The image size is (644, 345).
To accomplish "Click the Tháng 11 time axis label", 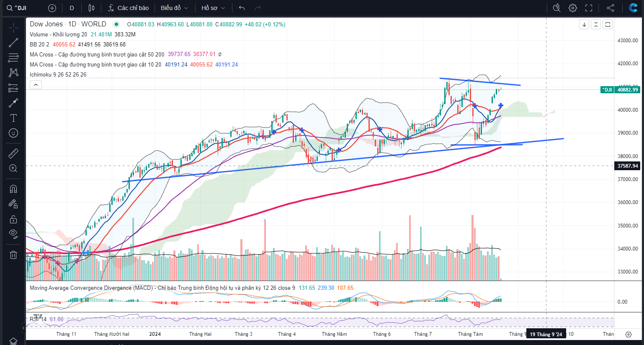I will (x=66, y=334).
